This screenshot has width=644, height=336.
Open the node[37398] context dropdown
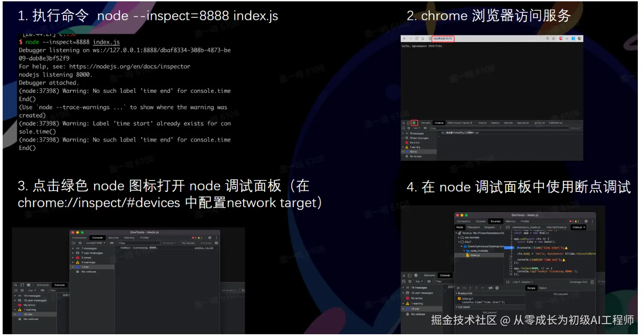tap(96, 243)
